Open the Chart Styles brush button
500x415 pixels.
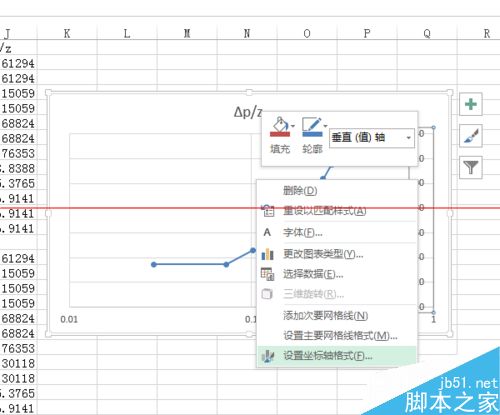471,136
